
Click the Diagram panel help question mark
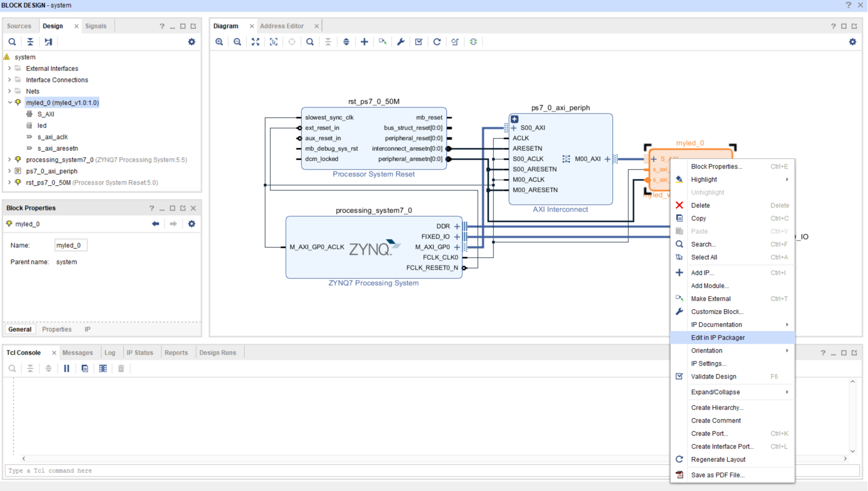833,26
